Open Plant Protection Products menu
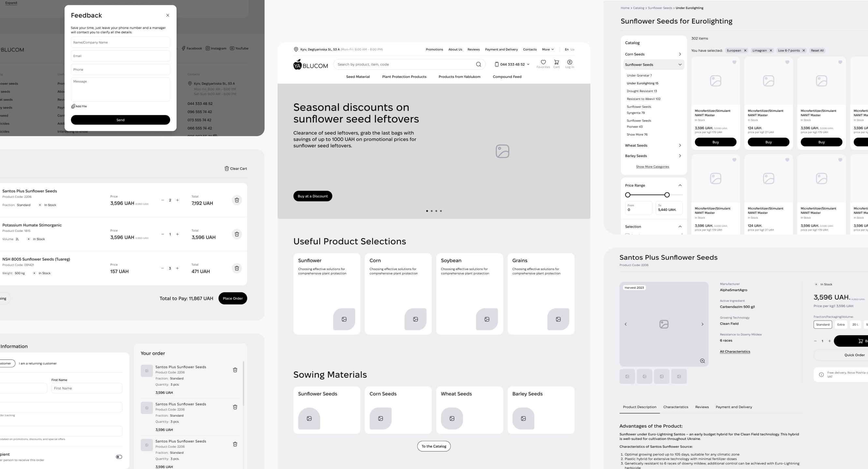 pyautogui.click(x=404, y=77)
